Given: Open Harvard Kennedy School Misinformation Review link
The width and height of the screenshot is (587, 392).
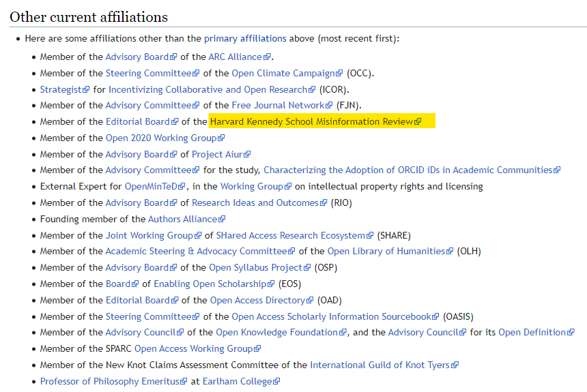Looking at the screenshot, I should pos(315,121).
